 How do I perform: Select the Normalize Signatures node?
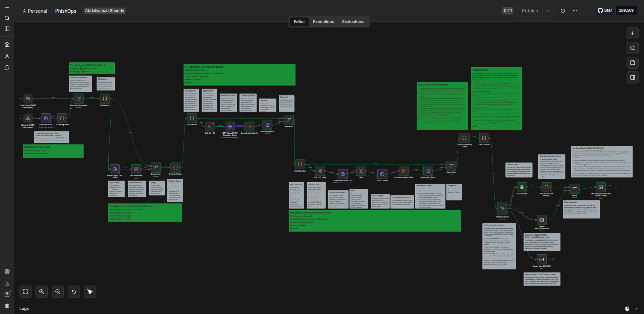click(x=78, y=99)
